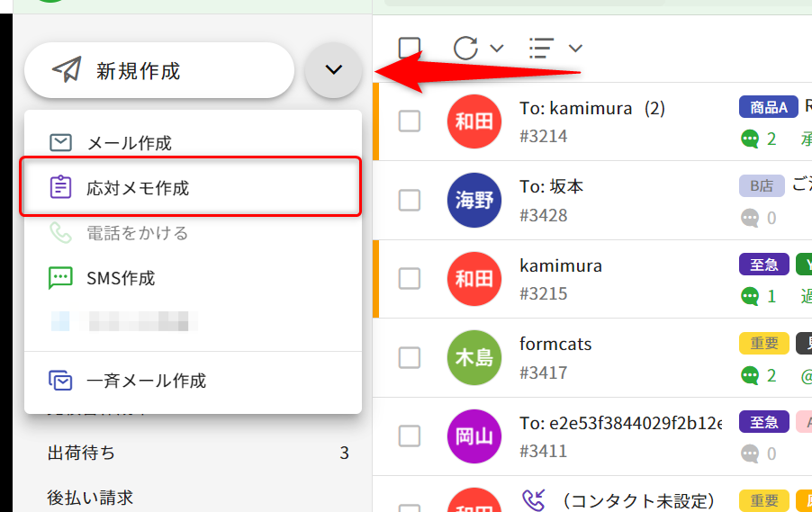Expand the chevron beside list filter icon
Screen dimensions: 812x512
(575, 48)
